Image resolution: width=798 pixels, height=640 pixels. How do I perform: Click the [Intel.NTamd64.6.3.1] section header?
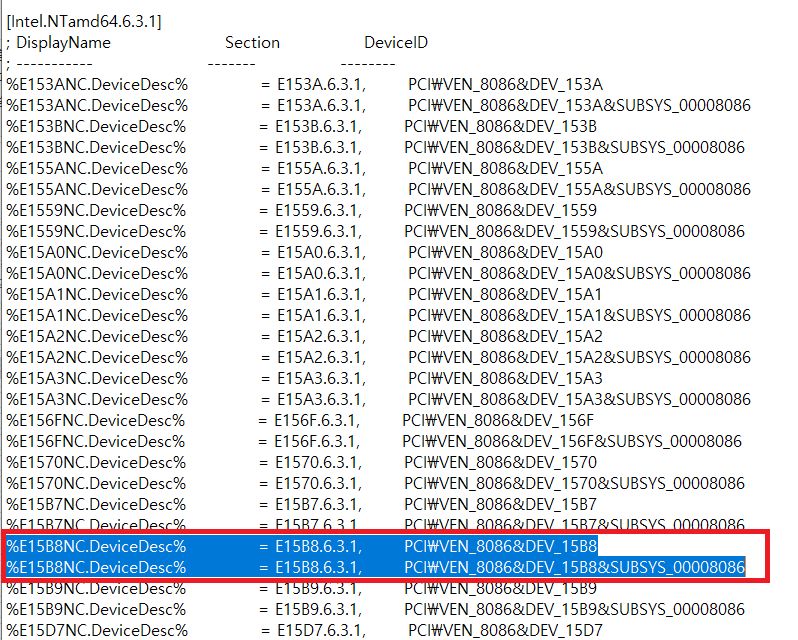[x=84, y=21]
